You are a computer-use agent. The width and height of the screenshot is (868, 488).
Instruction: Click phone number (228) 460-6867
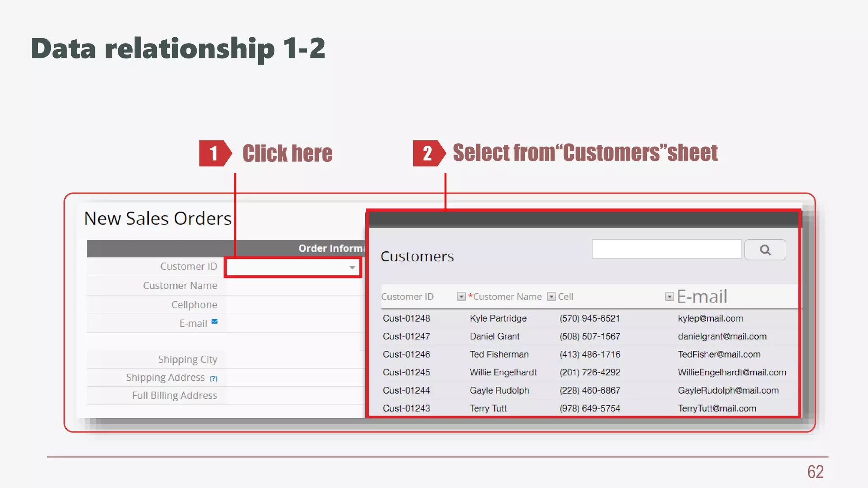point(590,391)
